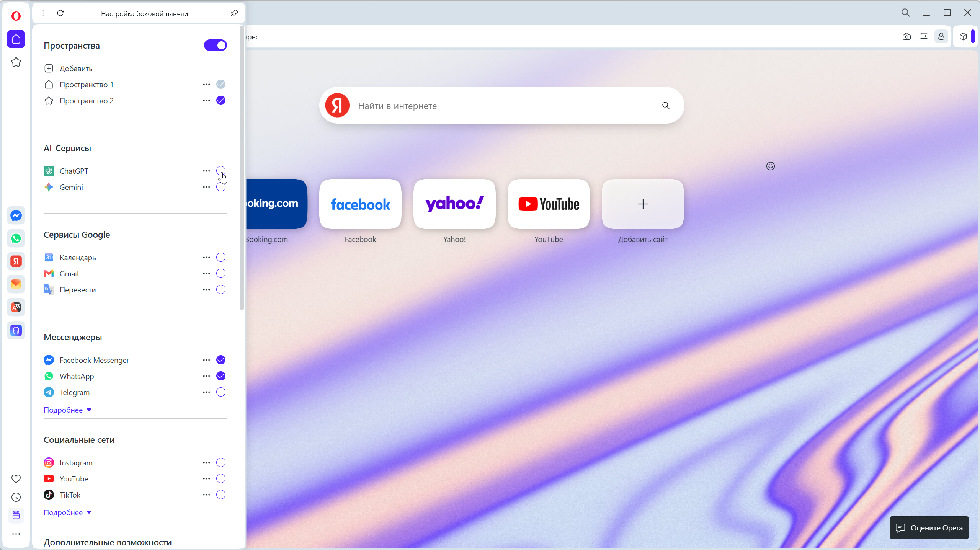Open the Yahoo! speed dial tile
The image size is (980, 550).
[x=454, y=204]
